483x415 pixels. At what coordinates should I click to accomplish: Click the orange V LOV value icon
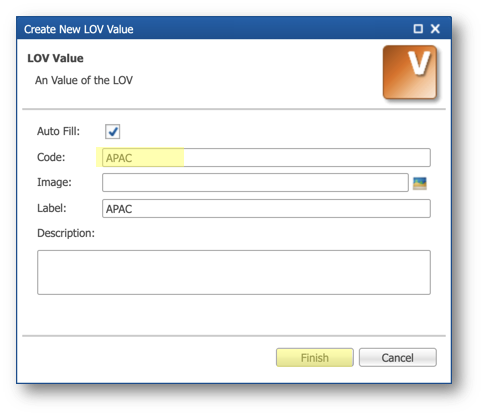[410, 72]
